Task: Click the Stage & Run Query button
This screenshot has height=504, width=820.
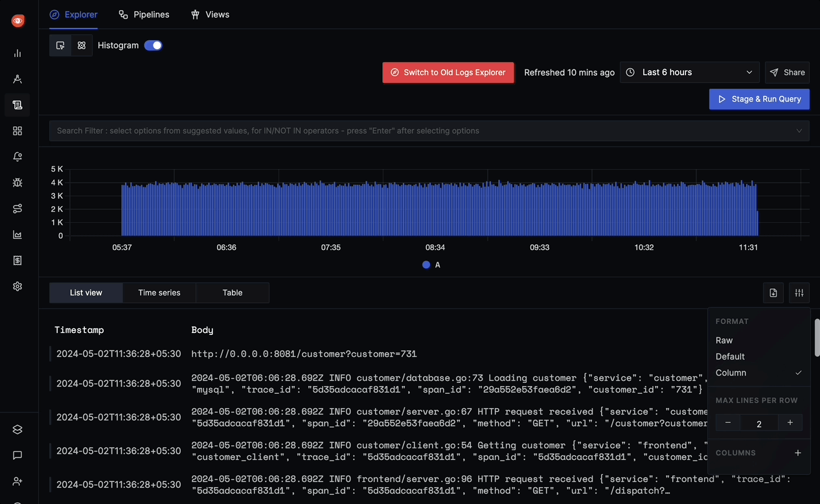Action: point(759,99)
